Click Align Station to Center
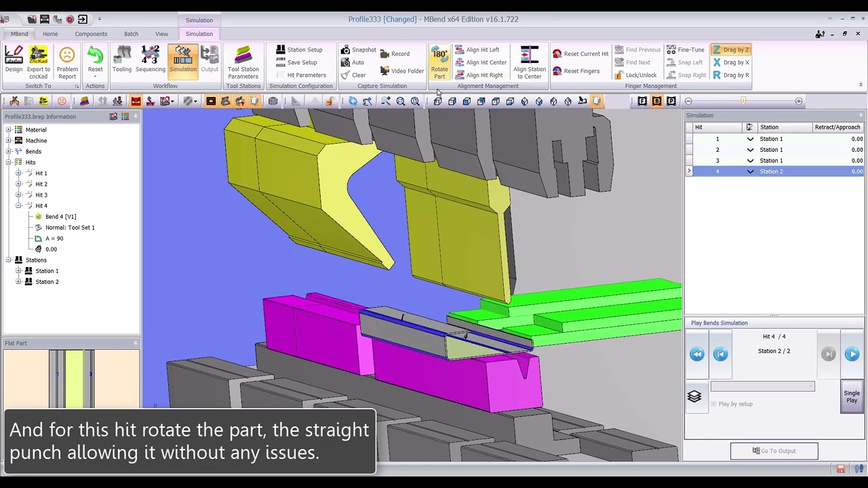Screen dimensions: 868x488 [530, 62]
